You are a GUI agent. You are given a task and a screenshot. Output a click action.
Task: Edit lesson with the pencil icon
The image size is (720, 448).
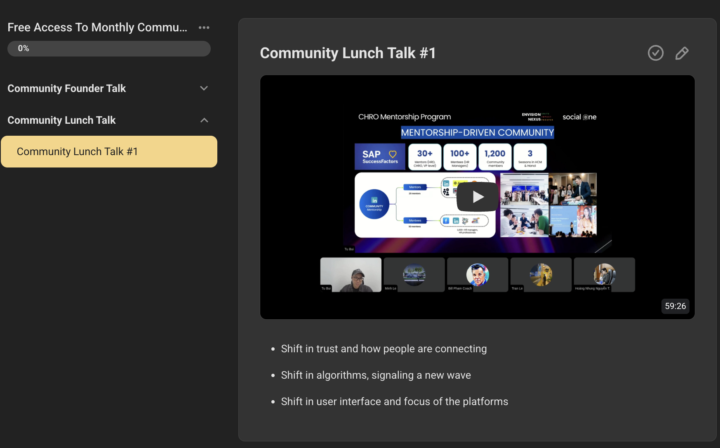(x=682, y=53)
